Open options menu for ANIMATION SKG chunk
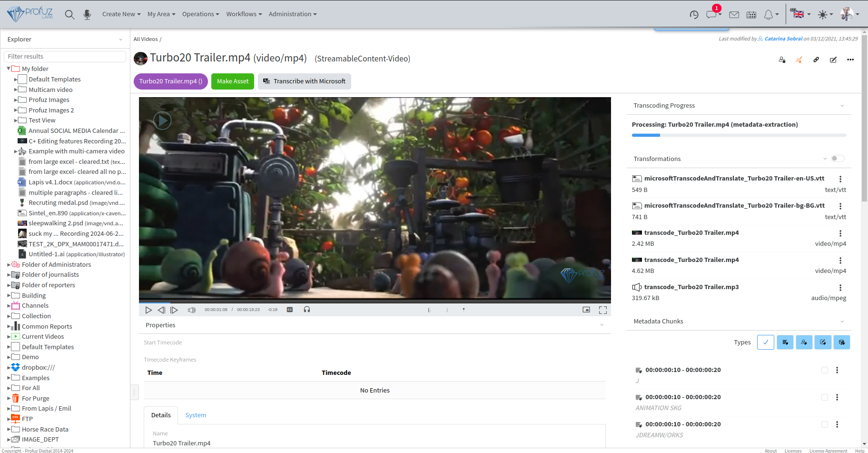868x453 pixels. click(x=837, y=397)
